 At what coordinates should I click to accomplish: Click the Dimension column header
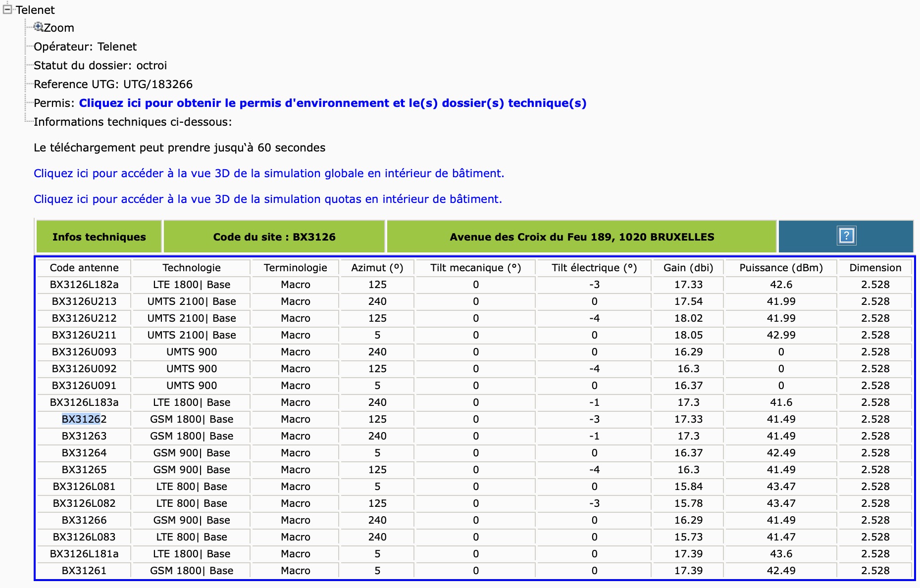coord(875,268)
